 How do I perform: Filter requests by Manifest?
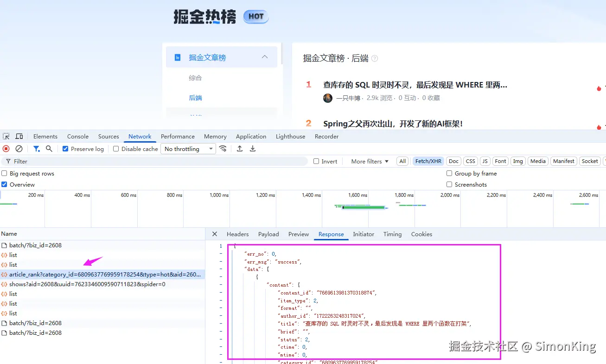pos(564,161)
